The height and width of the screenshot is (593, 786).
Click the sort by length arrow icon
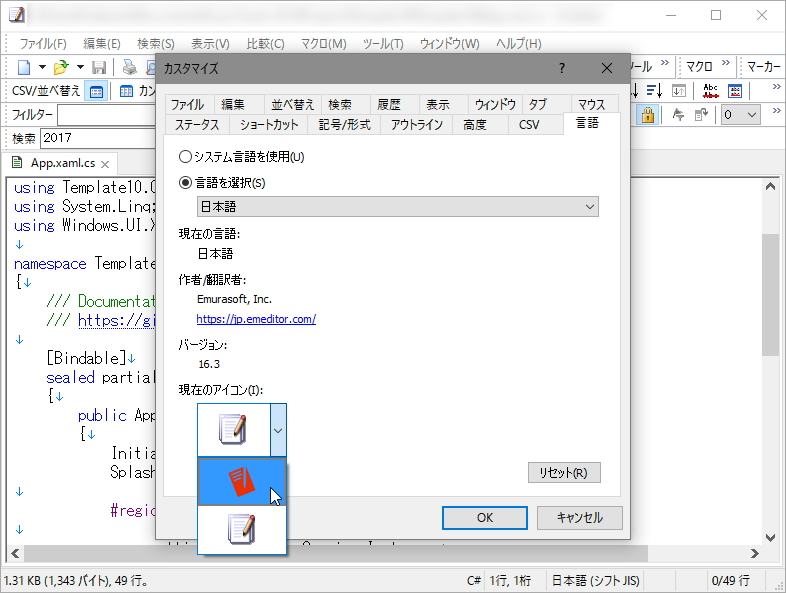(x=654, y=91)
